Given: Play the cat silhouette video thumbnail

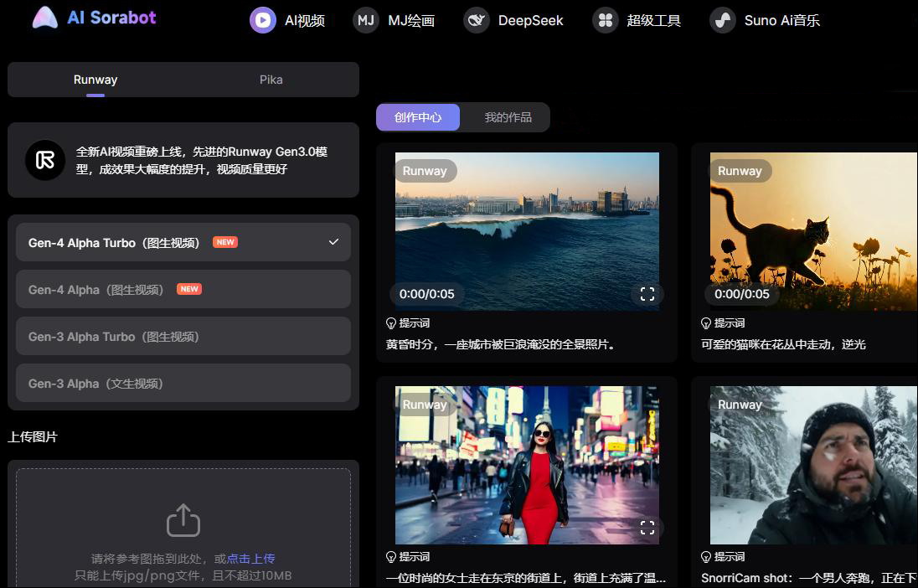Looking at the screenshot, I should pyautogui.click(x=814, y=231).
